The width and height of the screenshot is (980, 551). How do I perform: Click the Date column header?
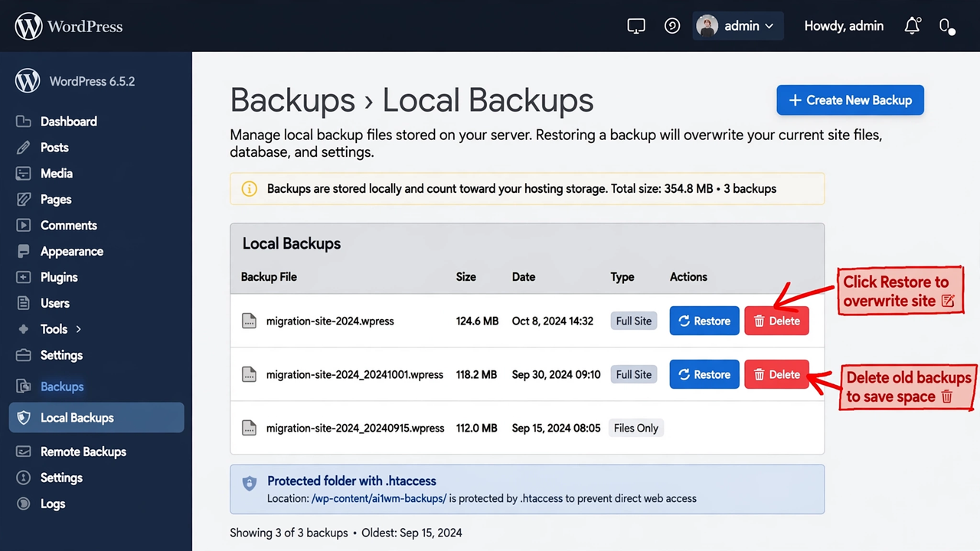524,277
